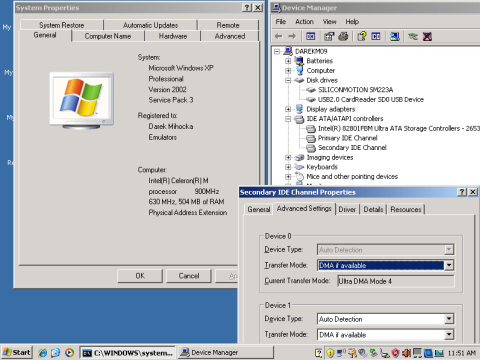This screenshot has height=360, width=480.
Task: Click the Scan for hardware changes icon
Action: tap(395, 36)
